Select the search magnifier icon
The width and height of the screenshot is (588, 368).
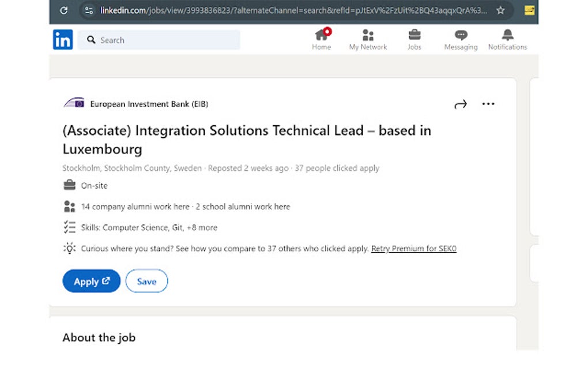coord(91,40)
